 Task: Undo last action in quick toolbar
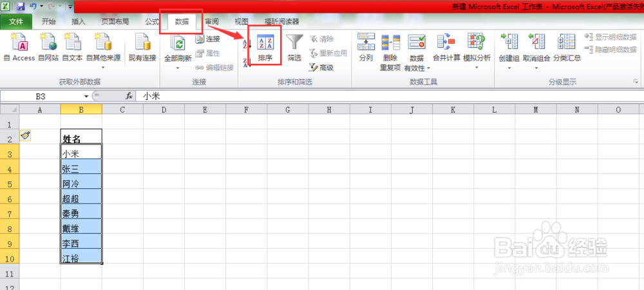coord(33,6)
